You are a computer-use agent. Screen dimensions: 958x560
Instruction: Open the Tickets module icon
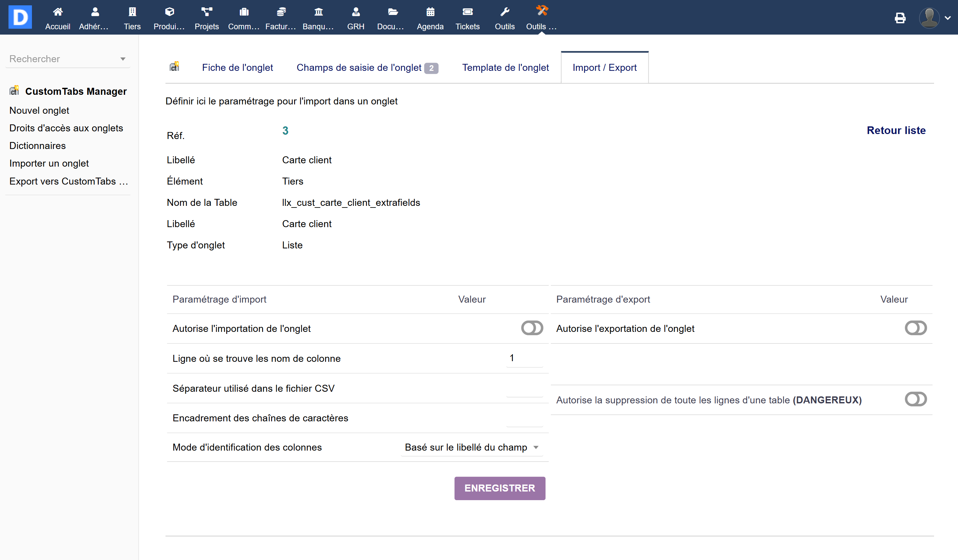[467, 12]
